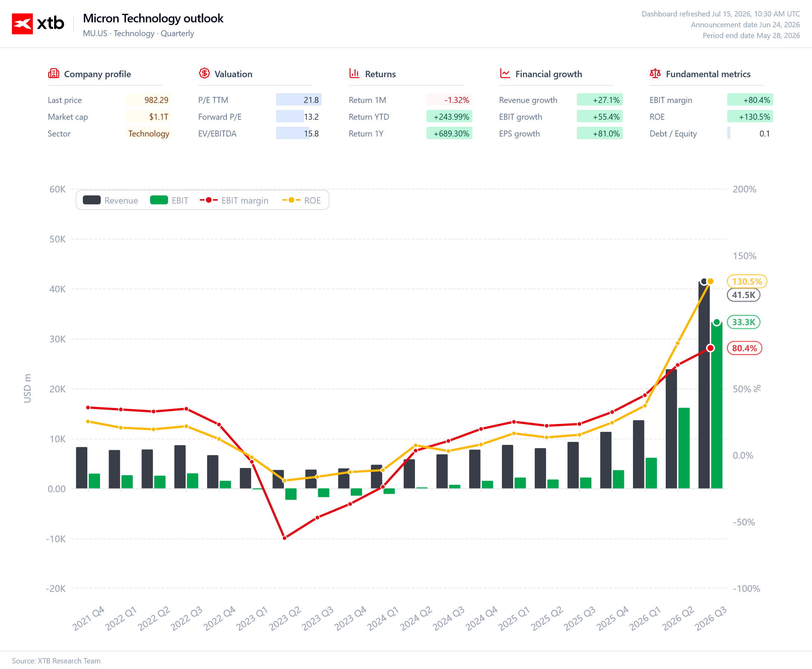Click the EV/EBITDA value 15.8
Viewport: 812px width, 669px height.
[299, 134]
